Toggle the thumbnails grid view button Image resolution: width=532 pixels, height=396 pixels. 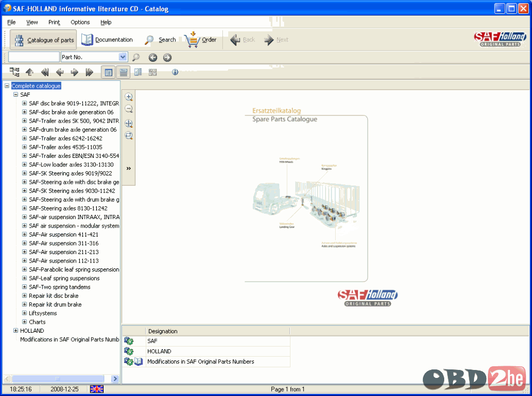coord(153,72)
